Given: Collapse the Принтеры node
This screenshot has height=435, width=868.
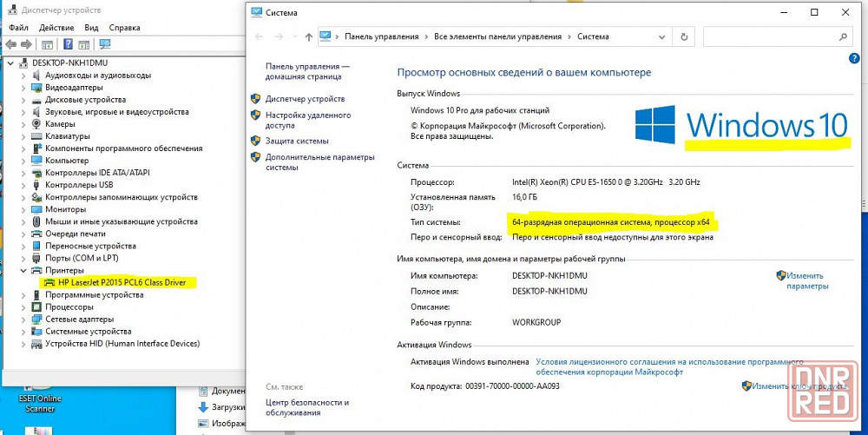Looking at the screenshot, I should coord(23,271).
